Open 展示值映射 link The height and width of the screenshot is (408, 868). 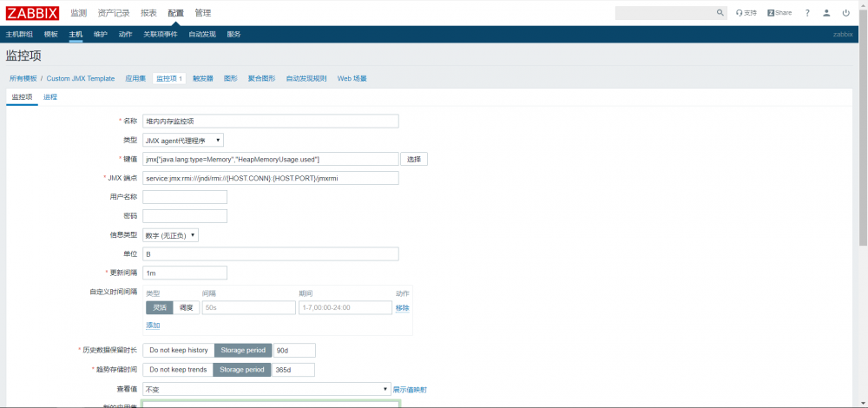click(411, 390)
